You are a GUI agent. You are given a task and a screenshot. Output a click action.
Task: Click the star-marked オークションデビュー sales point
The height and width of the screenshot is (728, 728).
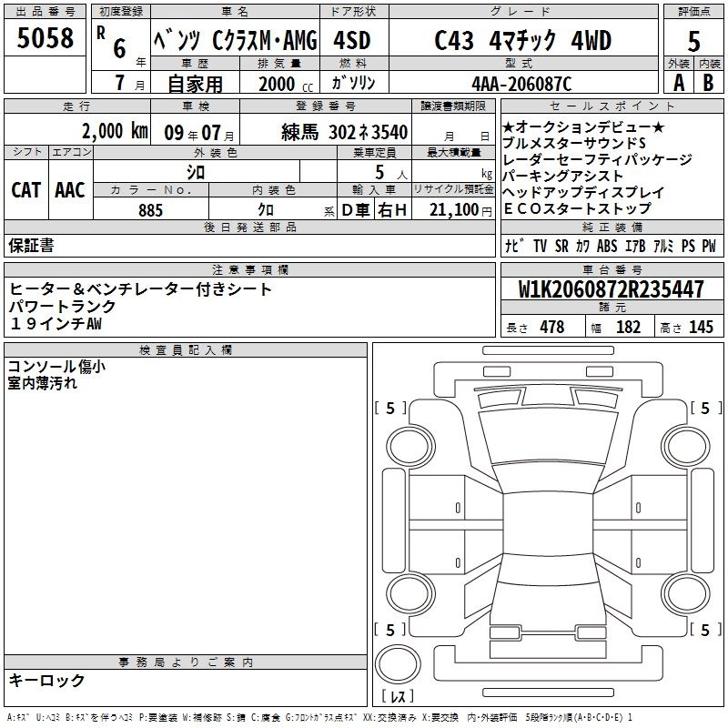tap(582, 126)
